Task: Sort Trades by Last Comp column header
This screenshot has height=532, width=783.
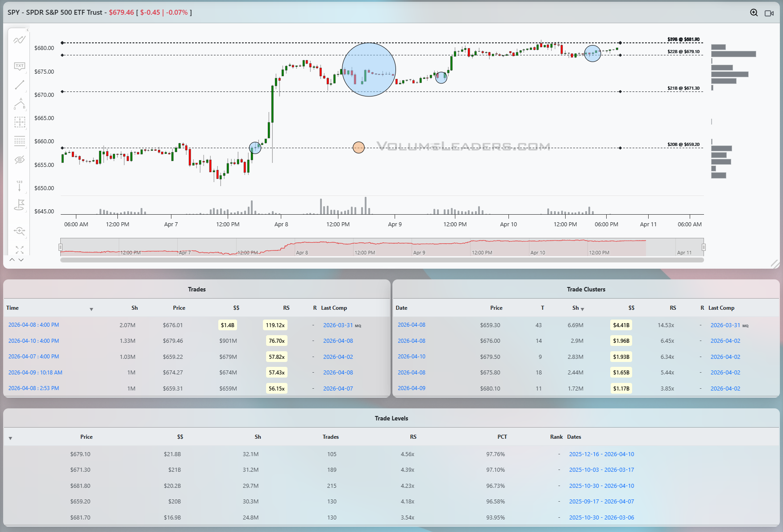Action: pos(334,308)
